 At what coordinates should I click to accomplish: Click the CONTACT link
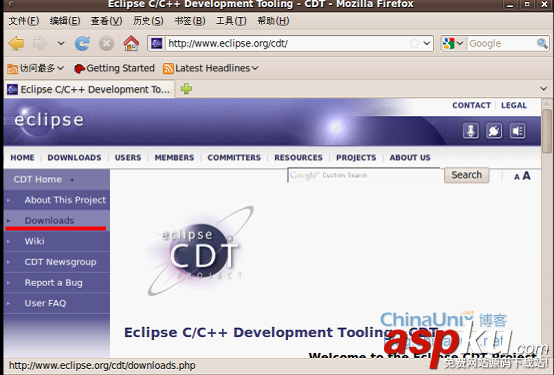coord(471,105)
